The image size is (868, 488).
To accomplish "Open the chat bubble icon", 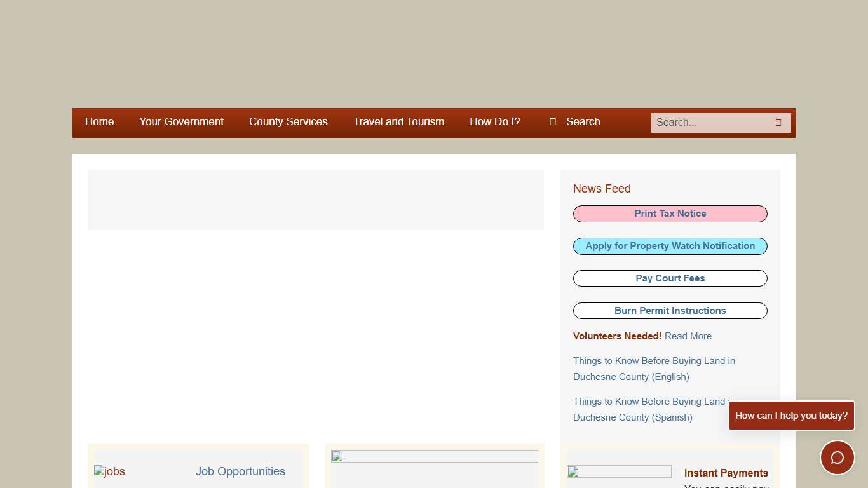I will [837, 457].
